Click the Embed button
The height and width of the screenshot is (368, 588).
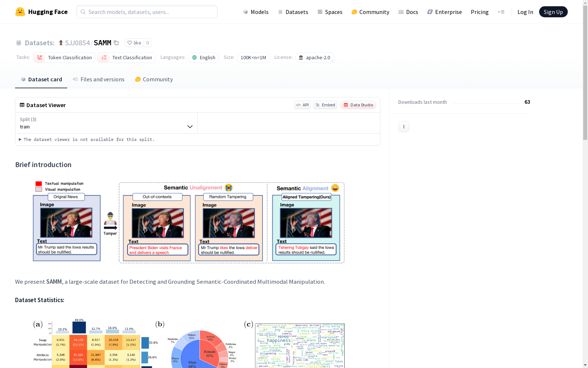coord(325,105)
